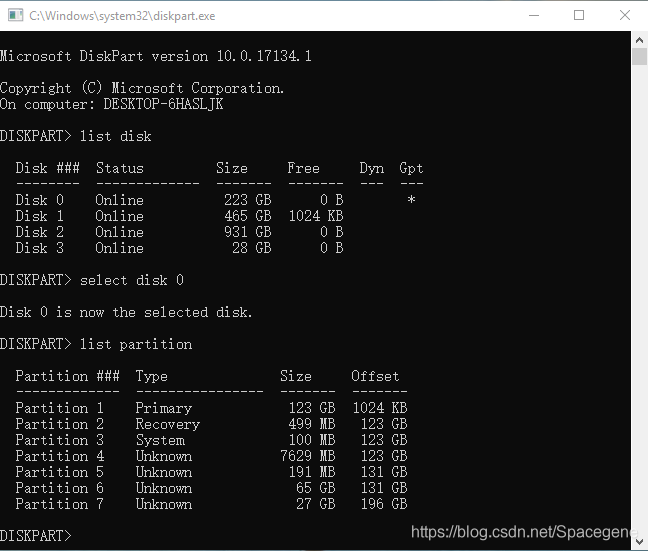This screenshot has height=551, width=648.
Task: Click the 'list partition' command text
Action: (x=136, y=344)
